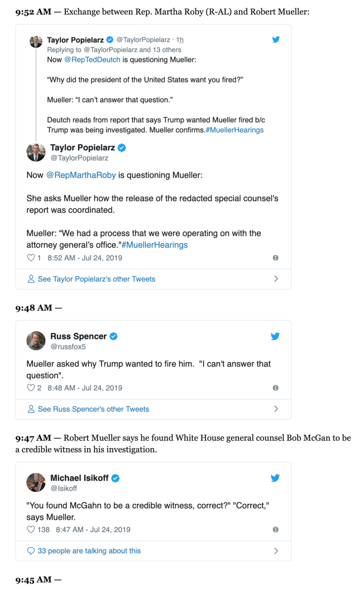The image size is (364, 589).
Task: Click the verified badge next to Russ Spencer
Action: pos(113,336)
